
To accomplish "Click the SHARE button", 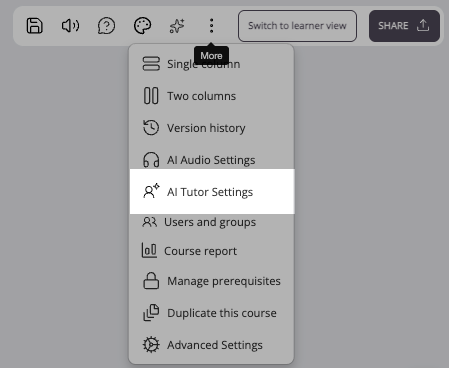I will tap(404, 26).
